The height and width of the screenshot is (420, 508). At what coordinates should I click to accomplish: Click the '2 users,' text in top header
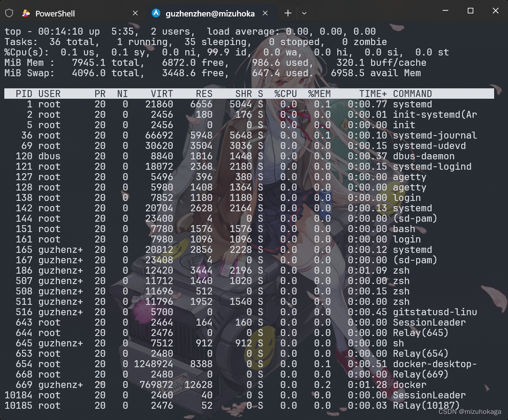[173, 32]
